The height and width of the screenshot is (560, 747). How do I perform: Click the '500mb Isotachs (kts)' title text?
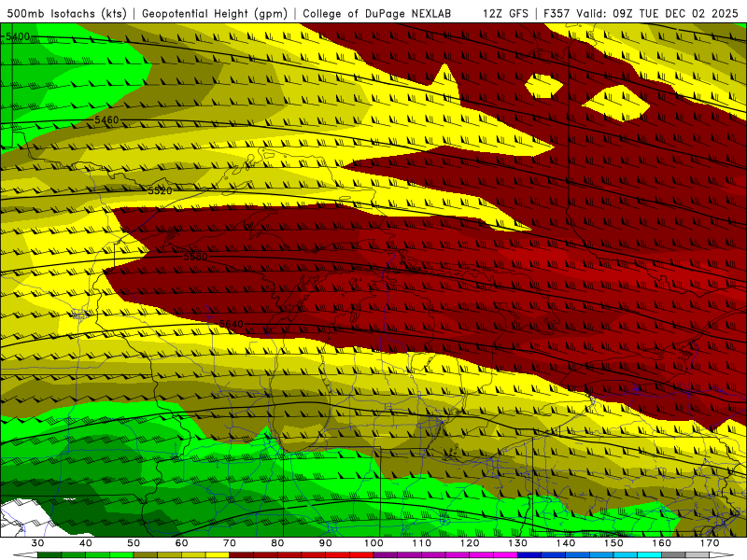66,13
